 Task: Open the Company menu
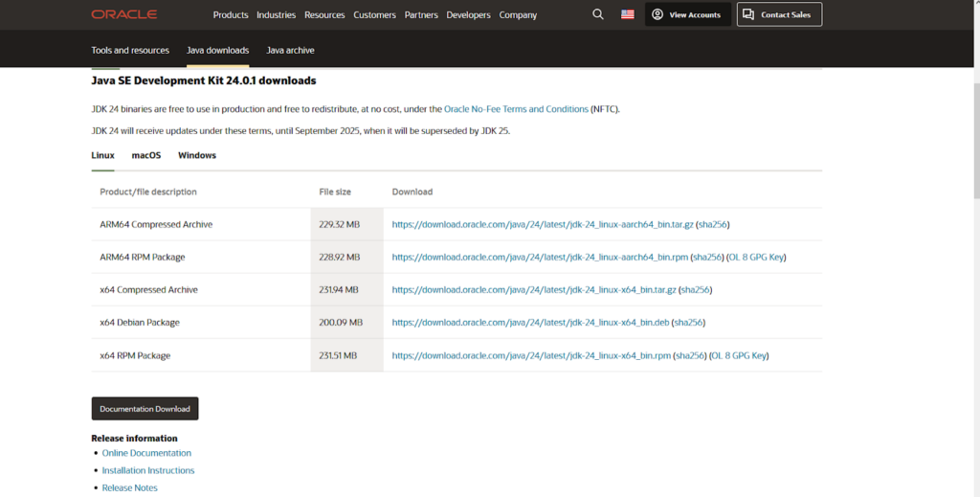pyautogui.click(x=518, y=15)
